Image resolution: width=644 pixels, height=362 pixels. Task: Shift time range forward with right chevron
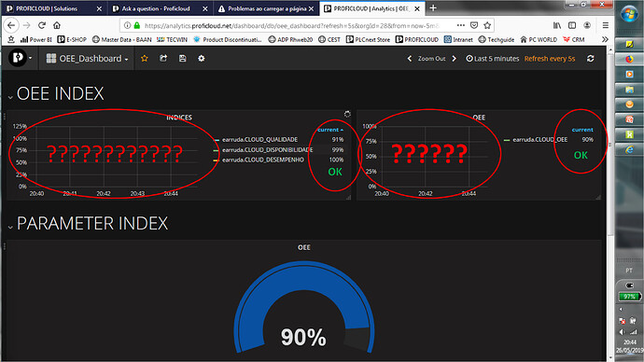[454, 59]
